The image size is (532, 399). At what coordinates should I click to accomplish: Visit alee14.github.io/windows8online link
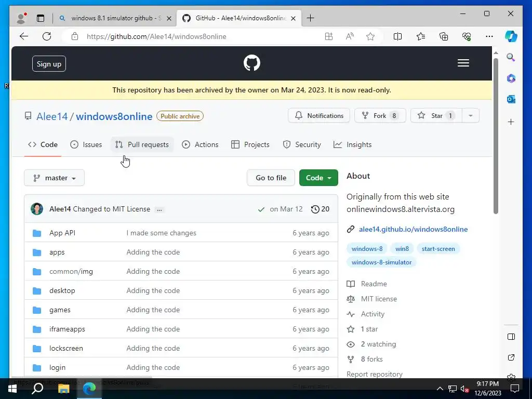click(x=413, y=229)
